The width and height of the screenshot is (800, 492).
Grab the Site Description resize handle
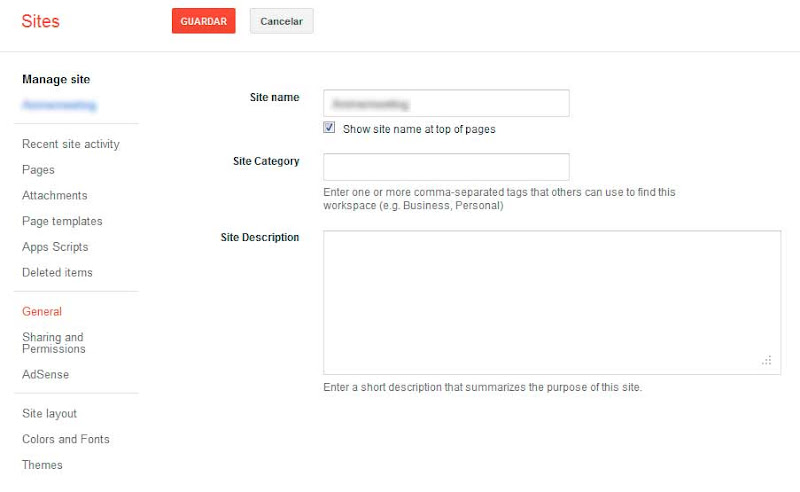click(767, 361)
